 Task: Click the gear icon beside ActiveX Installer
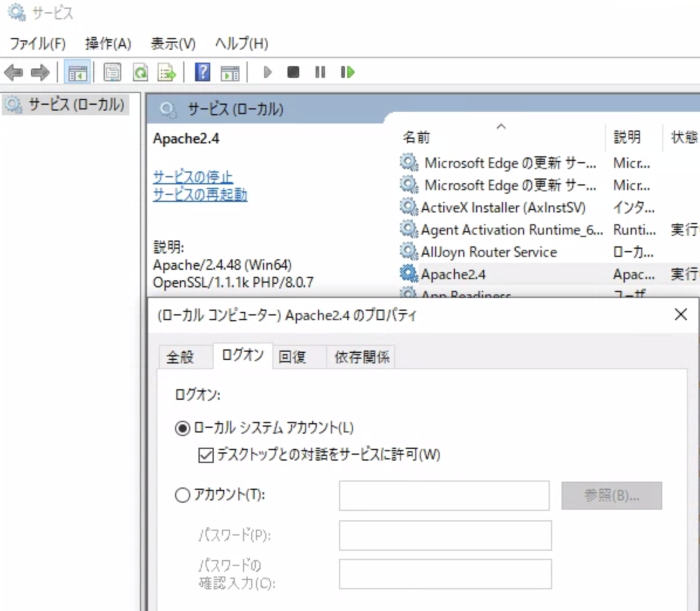[x=408, y=206]
